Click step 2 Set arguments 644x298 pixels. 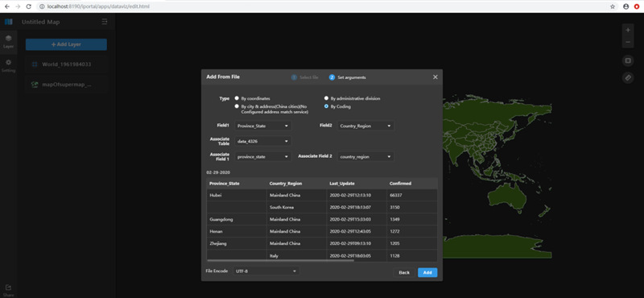click(x=348, y=77)
